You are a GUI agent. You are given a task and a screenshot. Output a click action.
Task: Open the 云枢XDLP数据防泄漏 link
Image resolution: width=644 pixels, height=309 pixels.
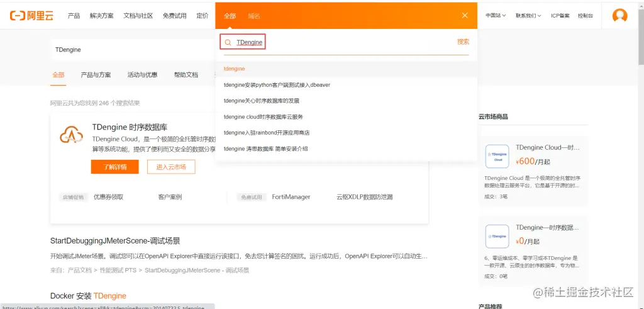(x=365, y=197)
